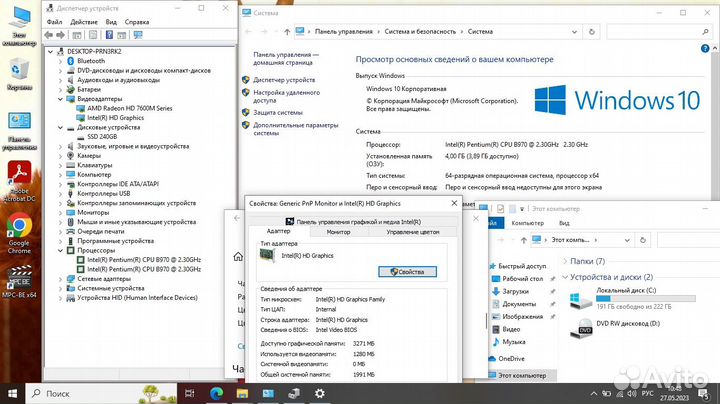This screenshot has width=720, height=404.
Task: Select Загрузки in explorer sidebar
Action: point(515,292)
